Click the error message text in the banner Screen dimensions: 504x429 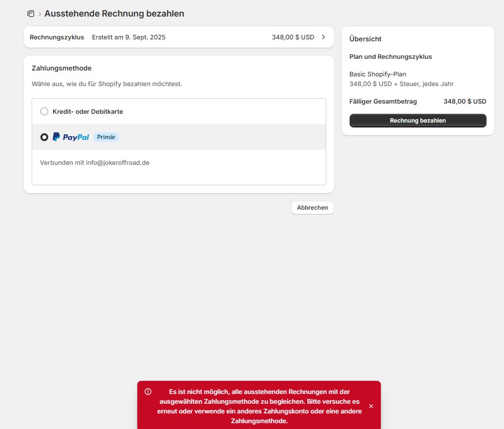pyautogui.click(x=259, y=406)
